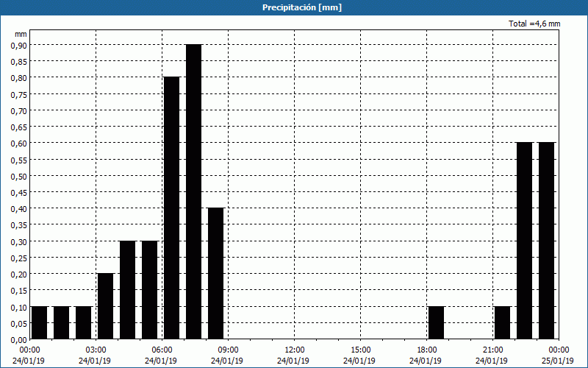
Task: Click the 24/01/19 date under 12:00
Action: [293, 361]
